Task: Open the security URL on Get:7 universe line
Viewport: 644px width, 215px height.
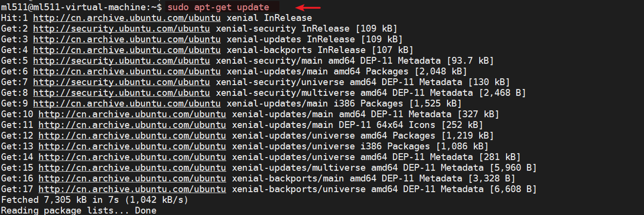Action: 121,82
